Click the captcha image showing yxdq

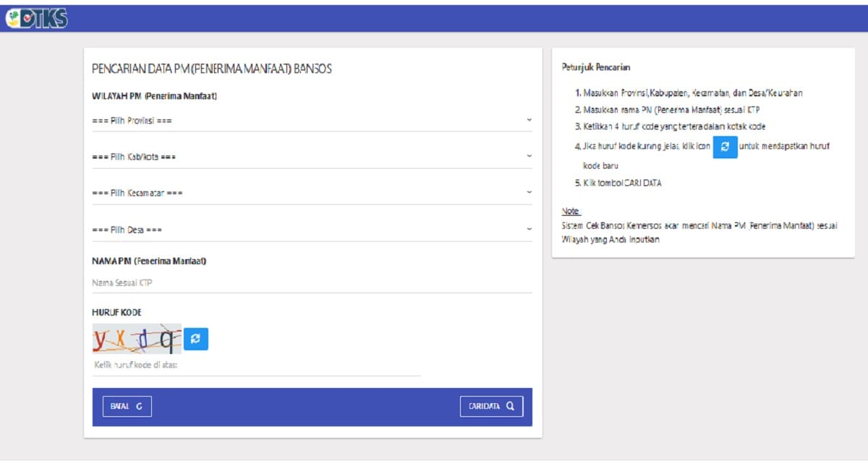pyautogui.click(x=137, y=338)
